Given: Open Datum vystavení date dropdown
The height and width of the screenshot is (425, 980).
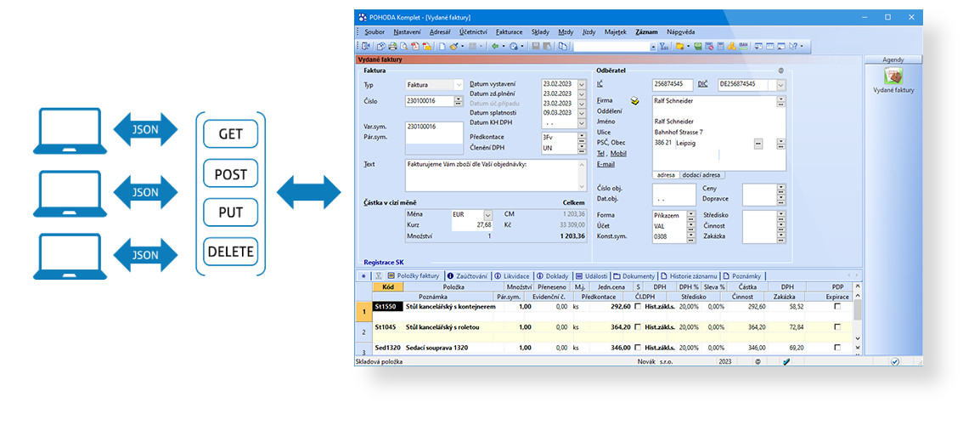Looking at the screenshot, I should coord(581,84).
